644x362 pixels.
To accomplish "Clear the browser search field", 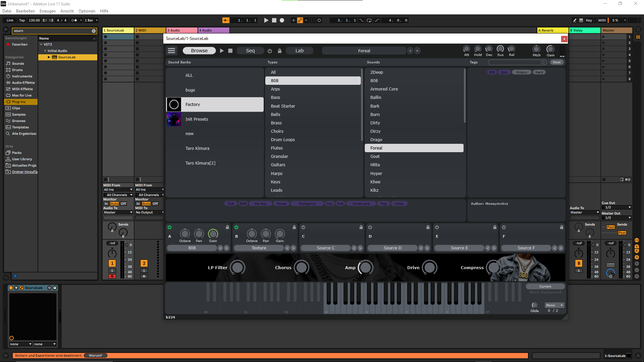I will (x=94, y=31).
